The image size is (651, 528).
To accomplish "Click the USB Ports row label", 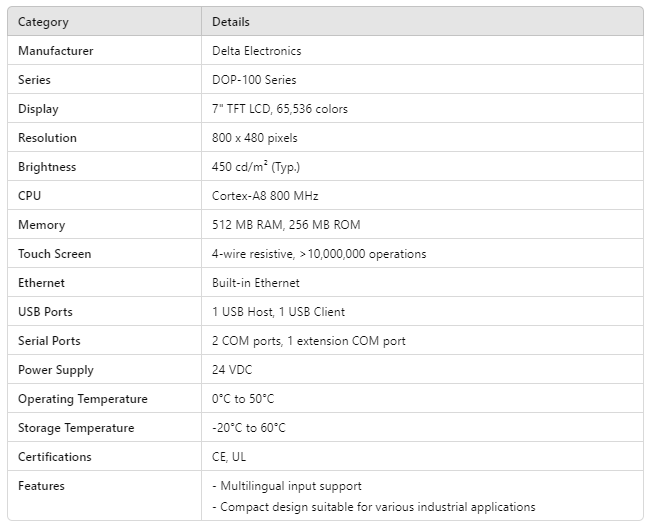I will [x=45, y=312].
